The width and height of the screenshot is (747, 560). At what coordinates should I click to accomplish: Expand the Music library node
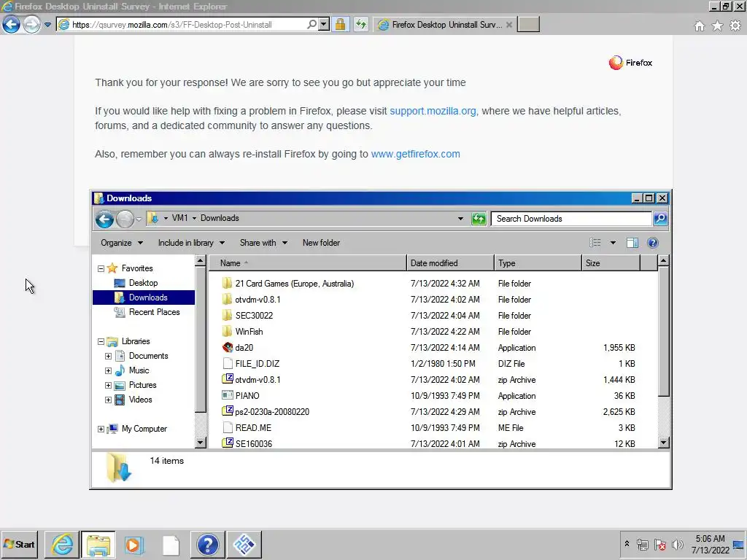click(108, 370)
